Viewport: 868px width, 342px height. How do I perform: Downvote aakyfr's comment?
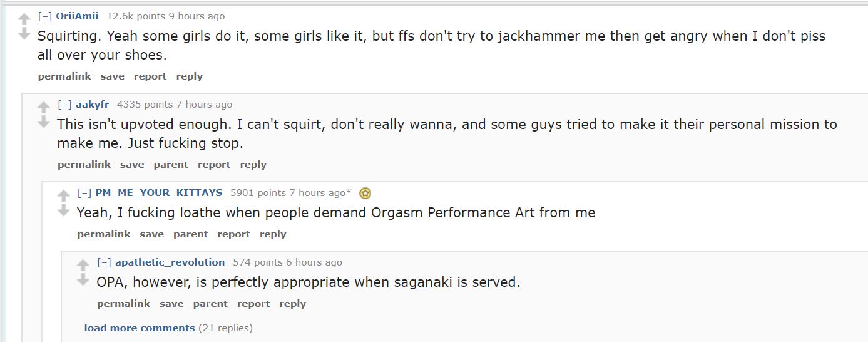tap(43, 122)
